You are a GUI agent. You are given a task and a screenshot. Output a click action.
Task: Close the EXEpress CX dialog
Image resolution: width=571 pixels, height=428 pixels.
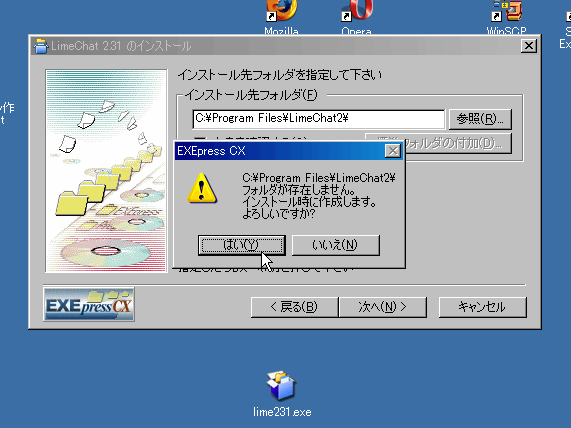pyautogui.click(x=393, y=151)
